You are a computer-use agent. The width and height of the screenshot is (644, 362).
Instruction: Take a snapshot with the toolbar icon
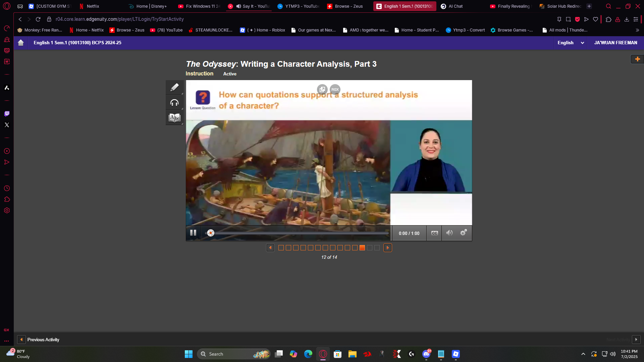click(568, 19)
